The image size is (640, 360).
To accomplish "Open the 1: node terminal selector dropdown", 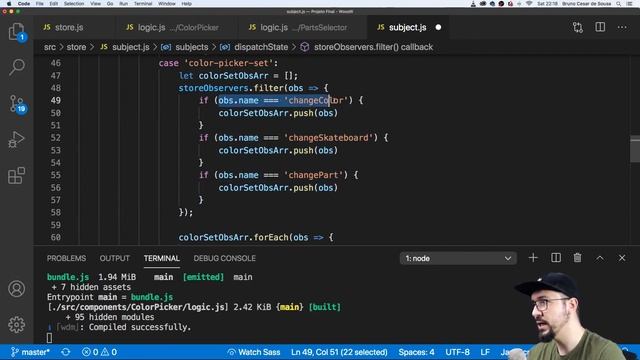I will [x=458, y=258].
